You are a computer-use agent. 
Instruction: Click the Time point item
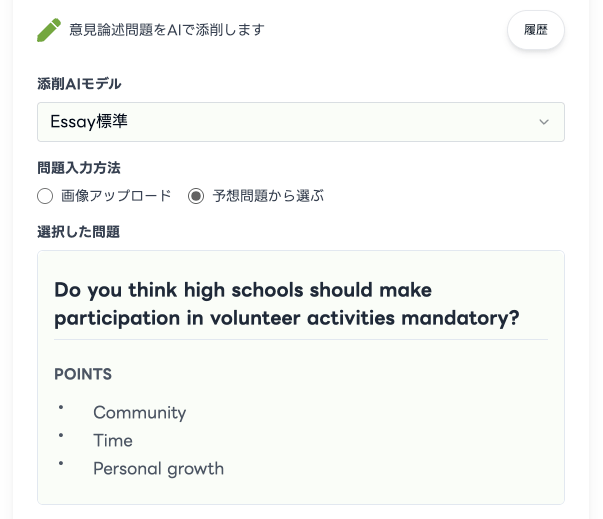pos(113,440)
